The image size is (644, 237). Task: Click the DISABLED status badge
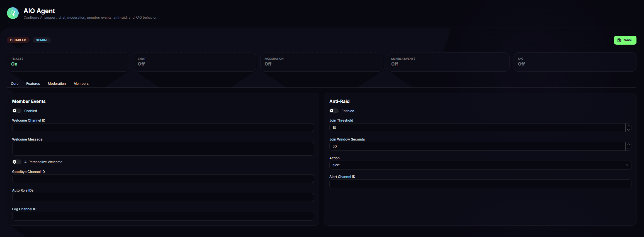(18, 40)
